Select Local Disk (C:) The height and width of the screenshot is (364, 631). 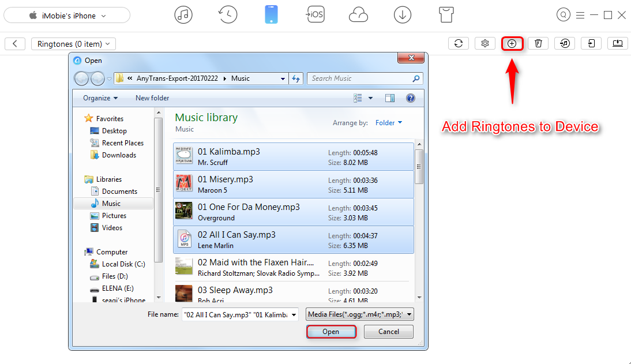pos(123,264)
